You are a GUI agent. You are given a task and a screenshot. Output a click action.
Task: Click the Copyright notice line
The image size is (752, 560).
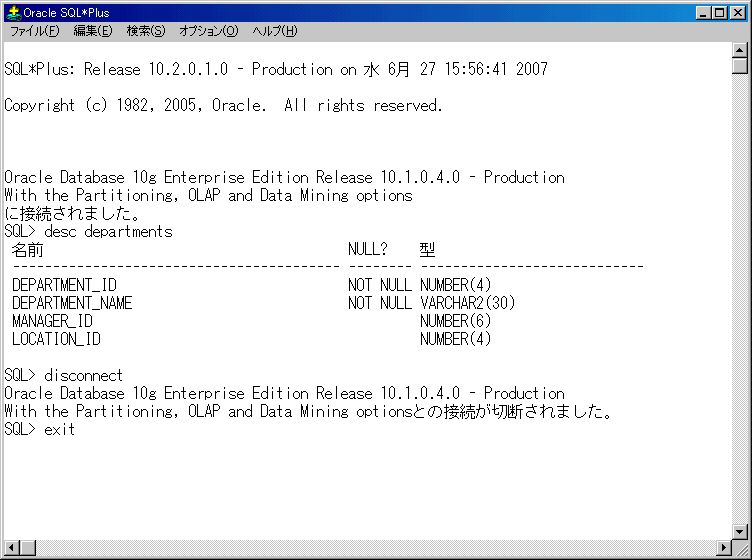[x=223, y=105]
